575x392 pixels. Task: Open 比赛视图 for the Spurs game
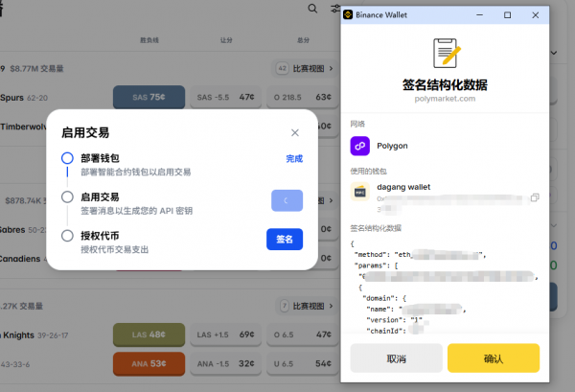point(306,69)
